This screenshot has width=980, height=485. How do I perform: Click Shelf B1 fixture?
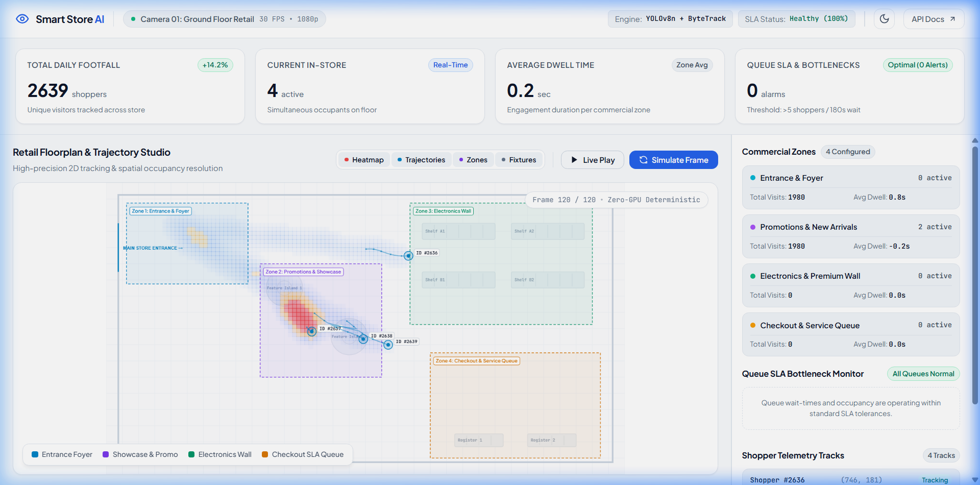(458, 280)
